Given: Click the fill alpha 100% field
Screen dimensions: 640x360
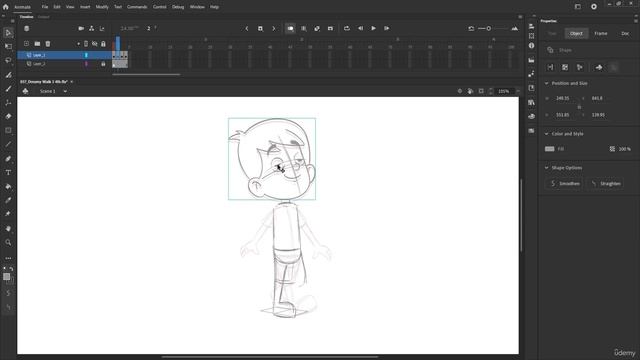Looking at the screenshot, I should point(624,149).
